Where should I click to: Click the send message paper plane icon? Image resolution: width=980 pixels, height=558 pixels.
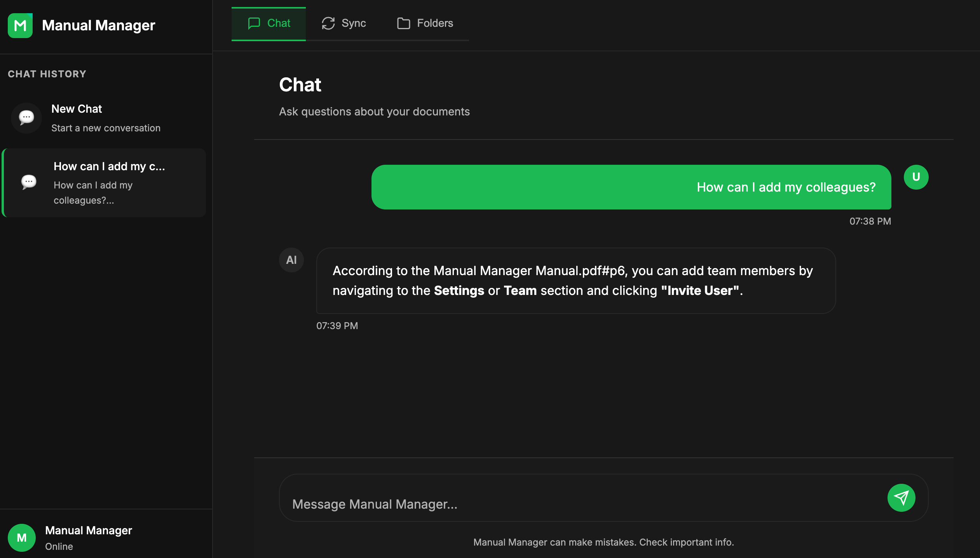pos(902,498)
